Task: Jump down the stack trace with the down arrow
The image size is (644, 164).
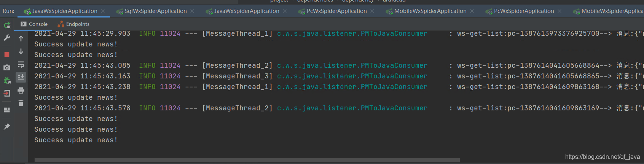Action: [x=21, y=51]
